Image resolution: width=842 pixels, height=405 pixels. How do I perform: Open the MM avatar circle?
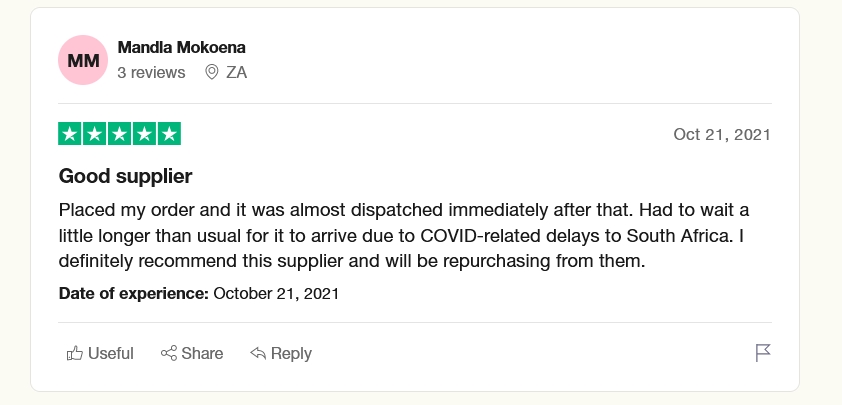pos(83,60)
